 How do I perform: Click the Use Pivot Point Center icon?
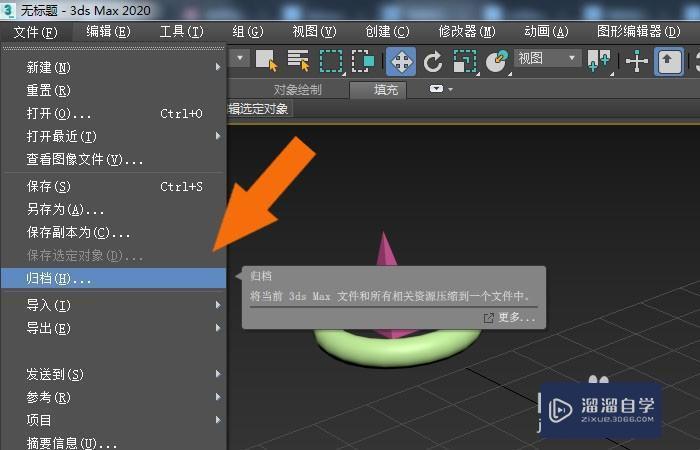pos(599,61)
